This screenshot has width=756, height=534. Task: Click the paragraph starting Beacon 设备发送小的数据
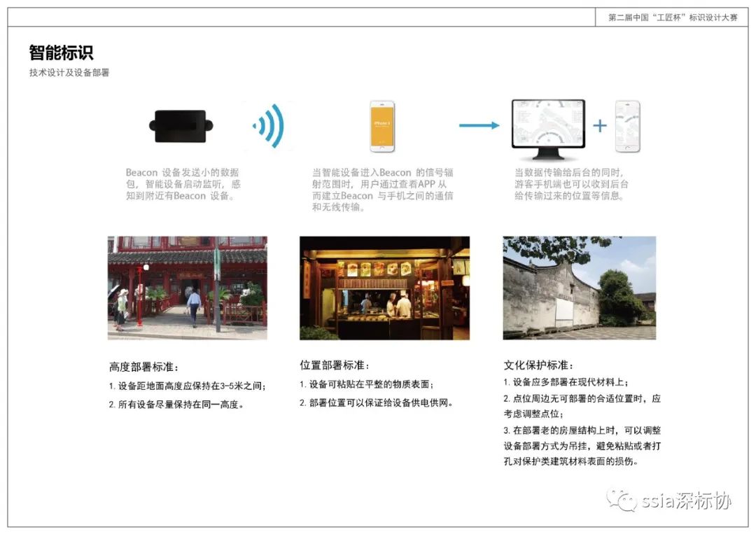click(x=183, y=184)
